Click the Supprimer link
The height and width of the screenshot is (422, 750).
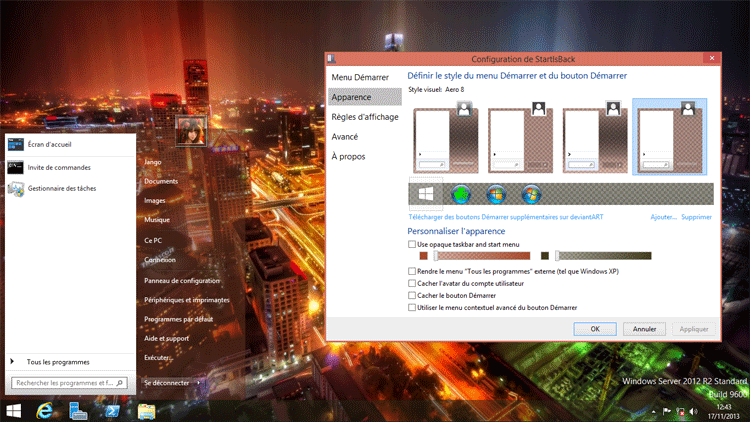click(x=696, y=217)
